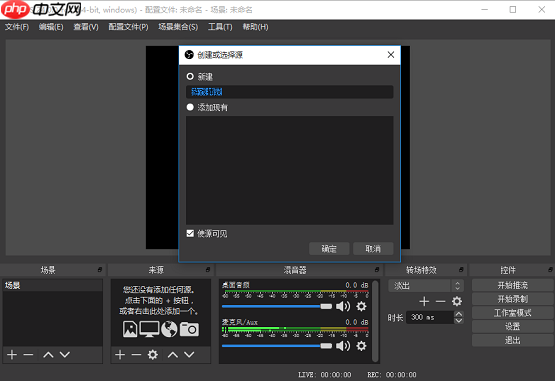Click 开始推流 to start streaming

click(513, 285)
